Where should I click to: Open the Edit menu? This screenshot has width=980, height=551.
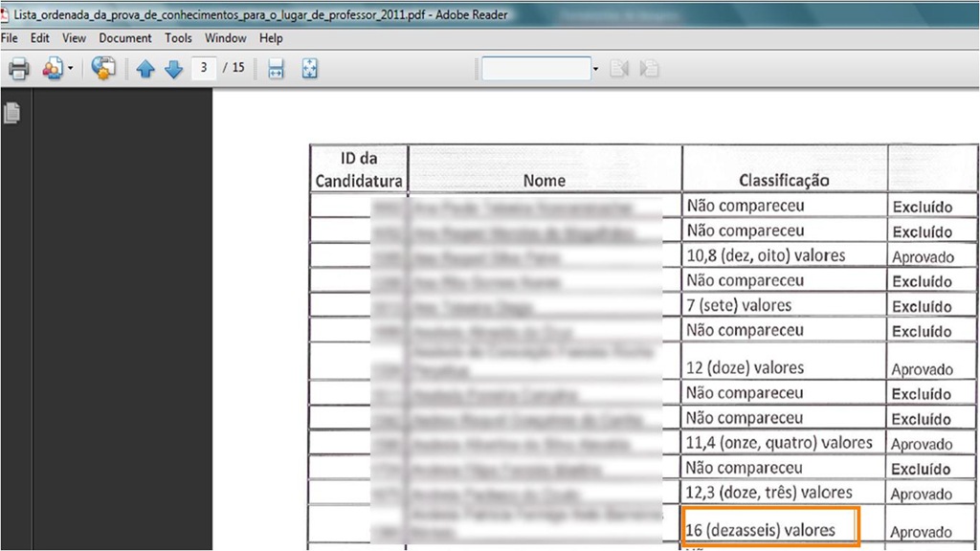40,38
